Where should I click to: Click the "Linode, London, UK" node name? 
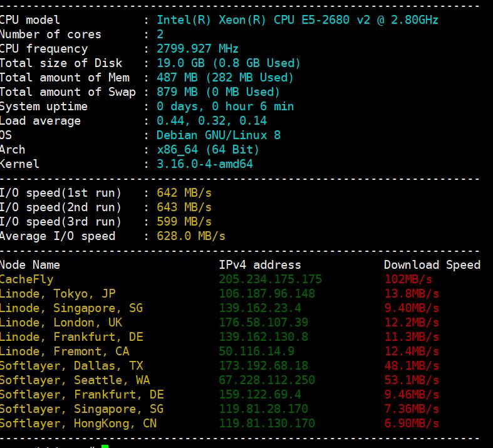coord(61,323)
